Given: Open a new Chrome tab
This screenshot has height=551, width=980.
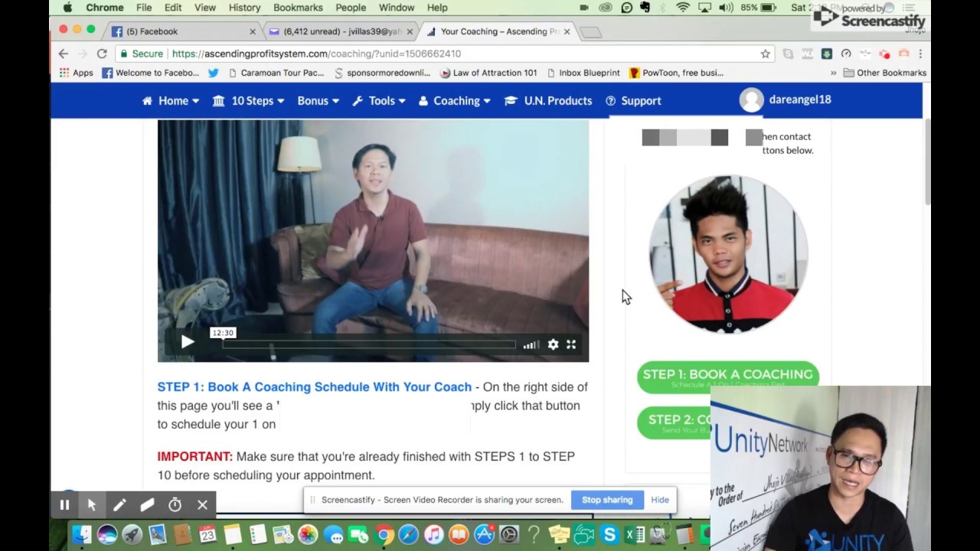Looking at the screenshot, I should (591, 32).
